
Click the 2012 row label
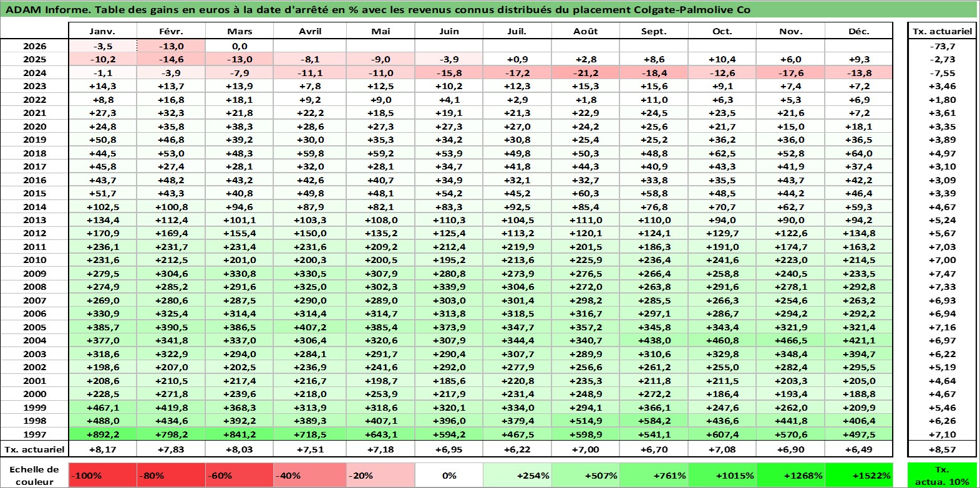34,233
